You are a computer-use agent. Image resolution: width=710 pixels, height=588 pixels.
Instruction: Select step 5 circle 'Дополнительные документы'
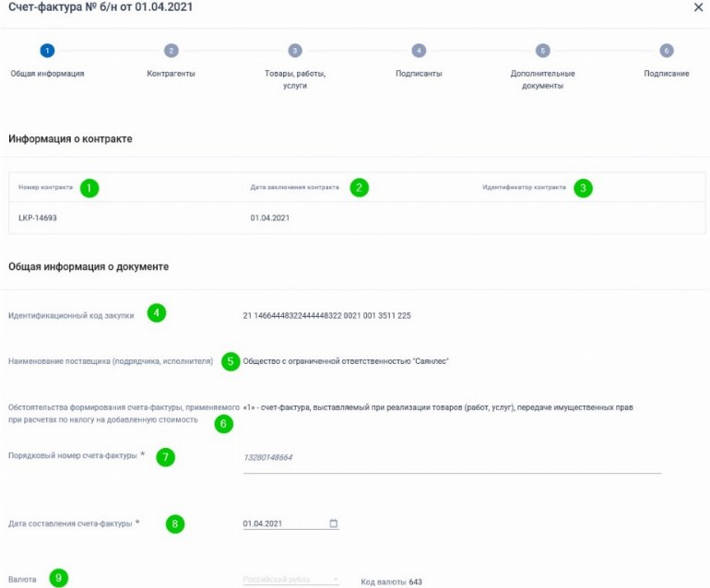(x=543, y=51)
